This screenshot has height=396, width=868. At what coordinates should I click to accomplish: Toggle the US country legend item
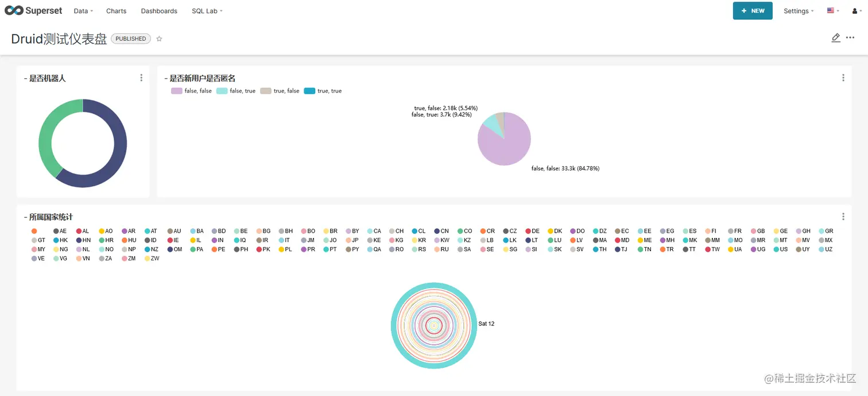(780, 249)
